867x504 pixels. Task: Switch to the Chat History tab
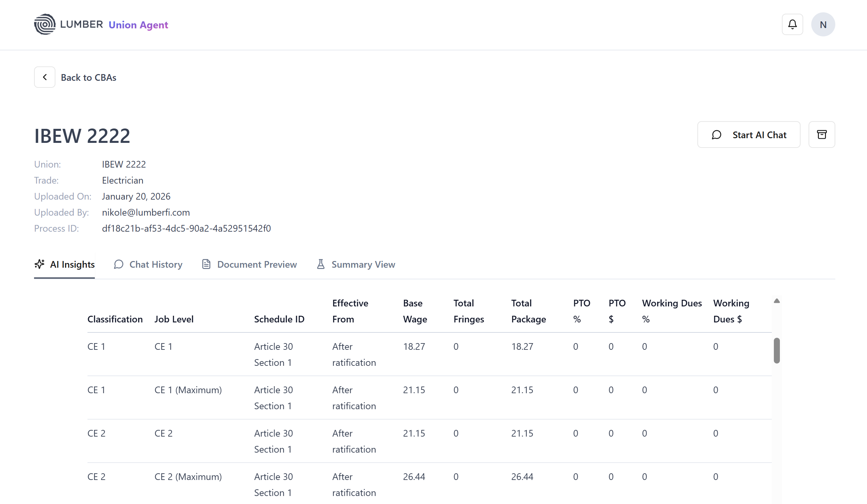[148, 264]
